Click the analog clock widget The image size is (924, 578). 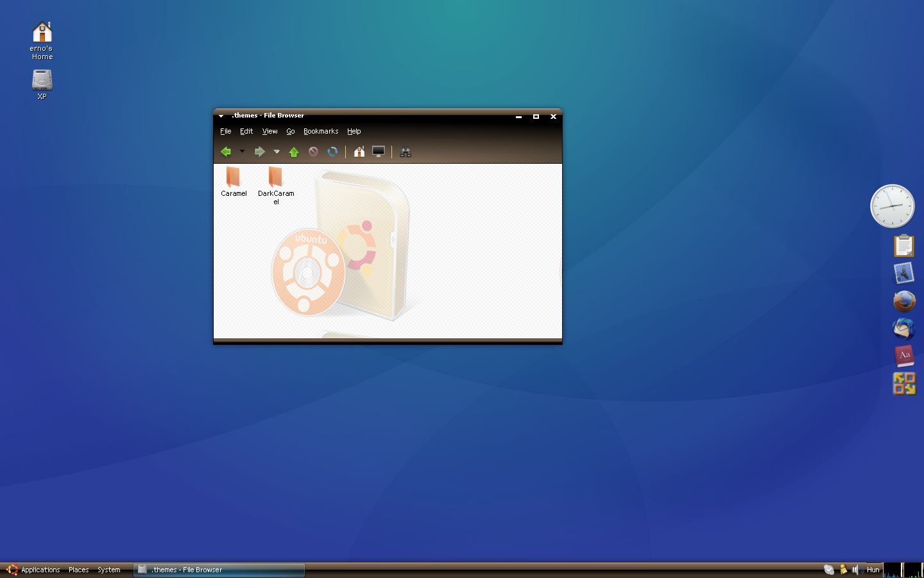[892, 206]
